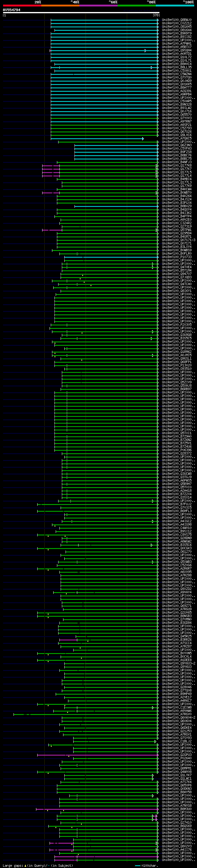The width and height of the screenshot is (197, 868).
Task: Select the UniRef100_C5YFH3 label
Action: [176, 149]
